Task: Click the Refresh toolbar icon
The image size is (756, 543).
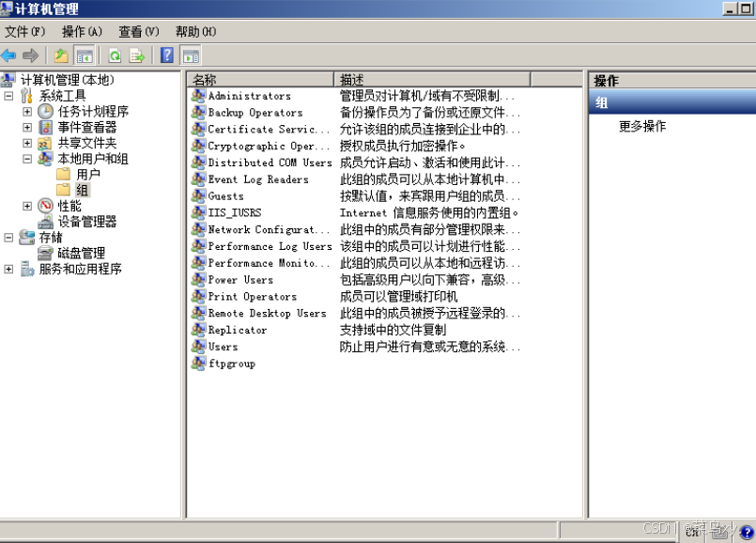Action: (115, 56)
